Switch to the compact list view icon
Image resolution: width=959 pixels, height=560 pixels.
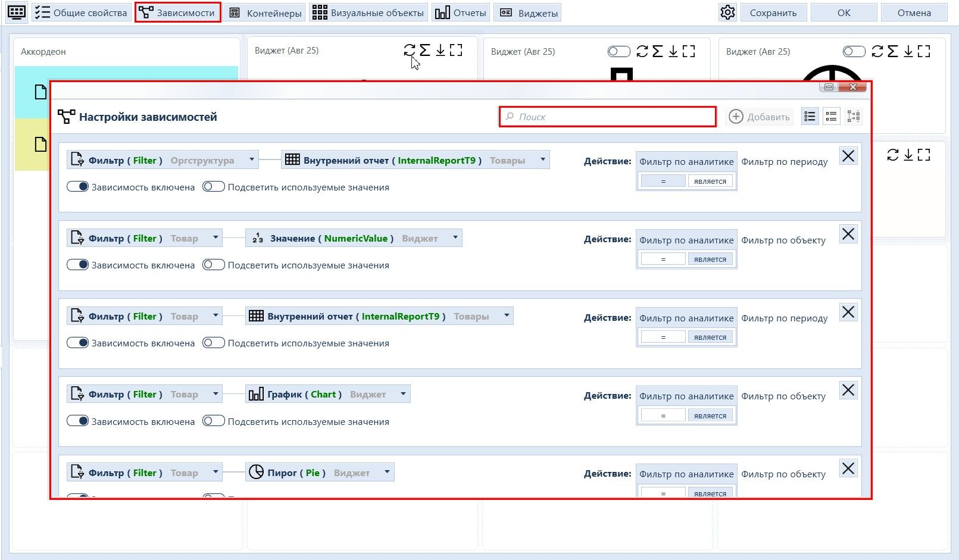(832, 117)
